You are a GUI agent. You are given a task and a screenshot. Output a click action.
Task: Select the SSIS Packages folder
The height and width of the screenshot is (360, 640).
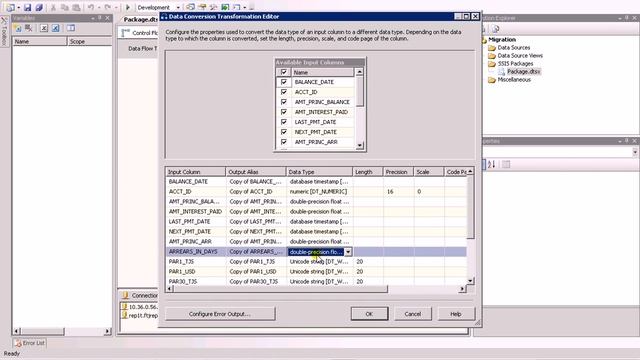click(x=515, y=64)
